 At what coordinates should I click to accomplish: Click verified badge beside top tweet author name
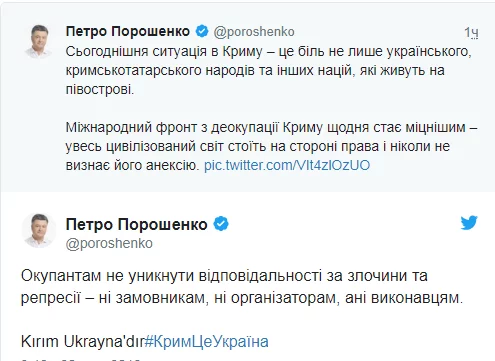202,31
